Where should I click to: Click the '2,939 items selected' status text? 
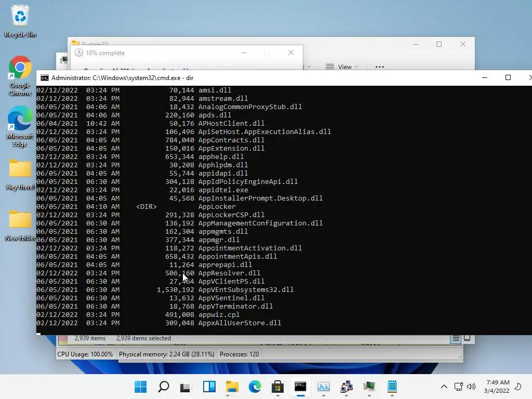coord(143,338)
